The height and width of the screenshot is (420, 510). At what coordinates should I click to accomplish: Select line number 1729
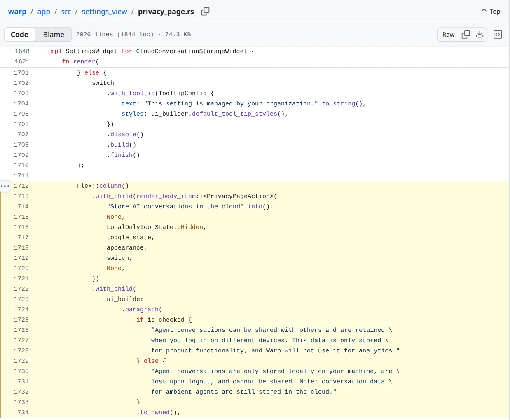pyautogui.click(x=21, y=361)
